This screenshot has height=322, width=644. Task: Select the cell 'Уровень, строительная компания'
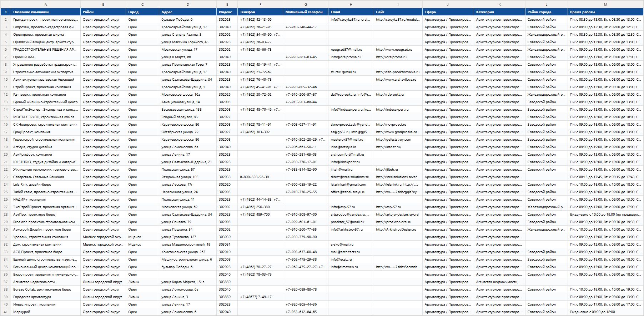click(x=46, y=237)
